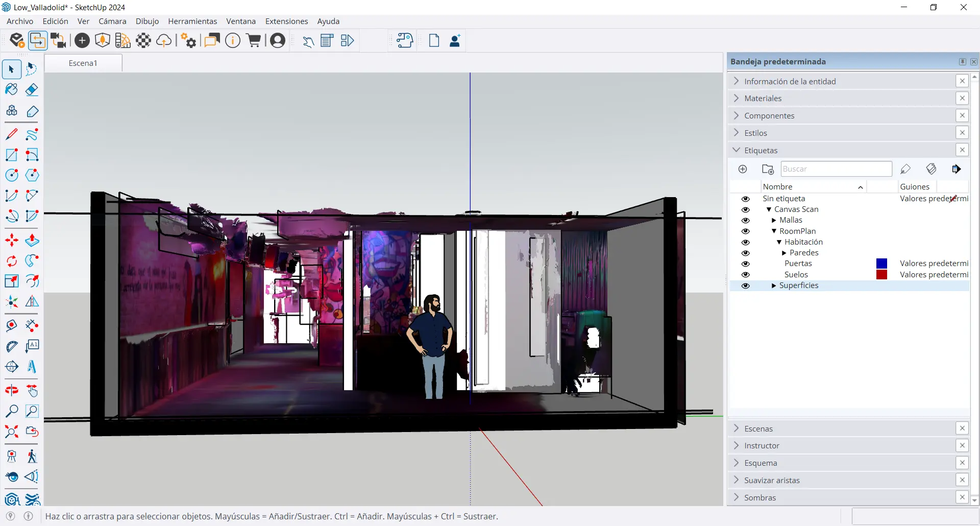980x526 pixels.
Task: Hide the Puertas tag
Action: [746, 264]
